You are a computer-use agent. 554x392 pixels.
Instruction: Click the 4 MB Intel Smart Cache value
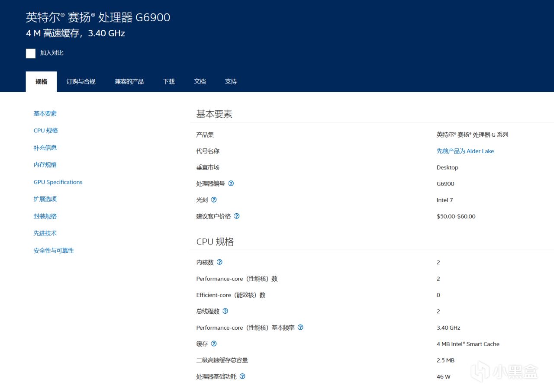468,344
